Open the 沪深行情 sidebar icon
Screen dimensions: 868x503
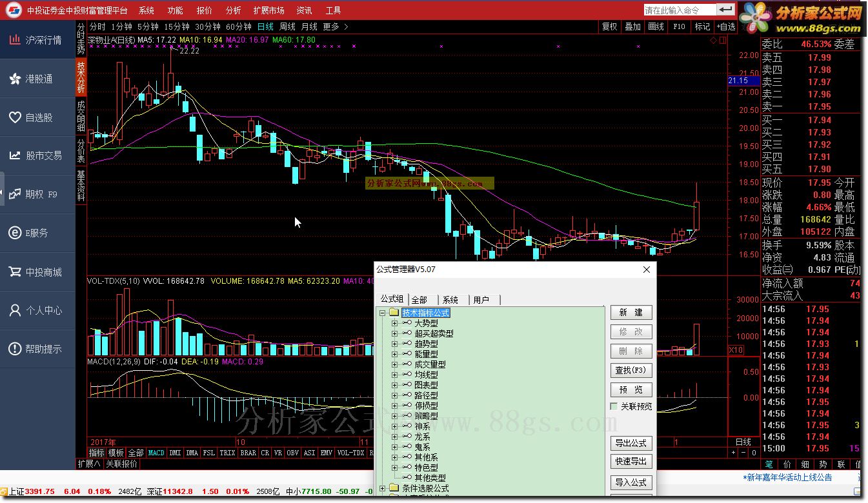[x=15, y=40]
